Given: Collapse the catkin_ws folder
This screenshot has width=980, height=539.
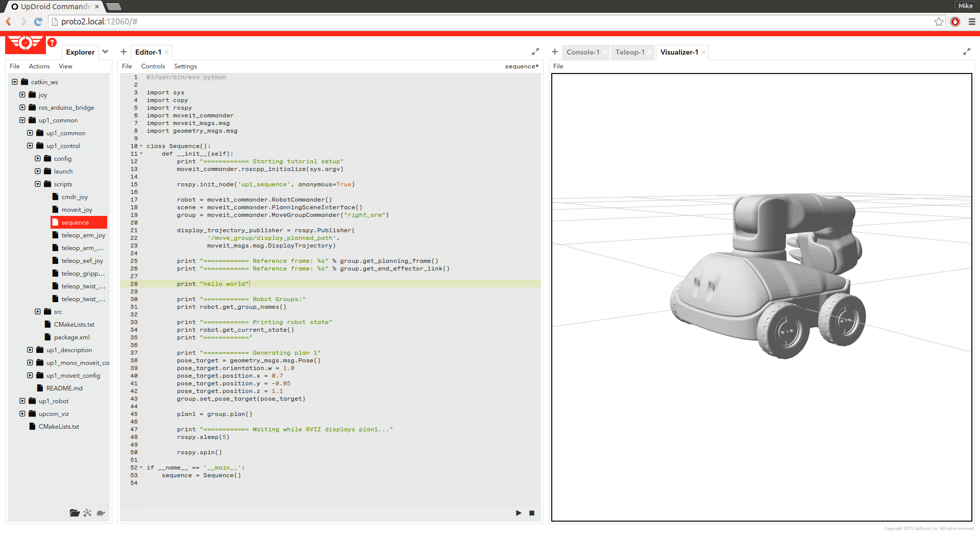Looking at the screenshot, I should [15, 82].
